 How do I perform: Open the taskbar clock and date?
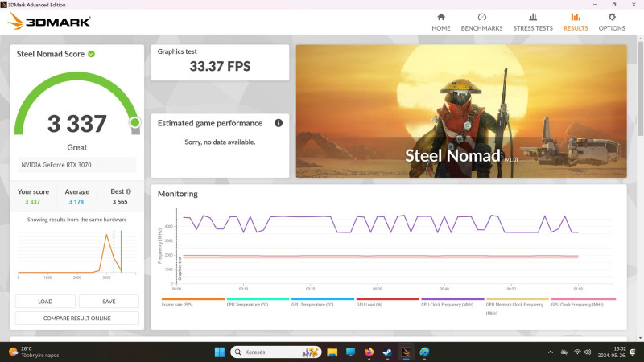click(x=612, y=352)
